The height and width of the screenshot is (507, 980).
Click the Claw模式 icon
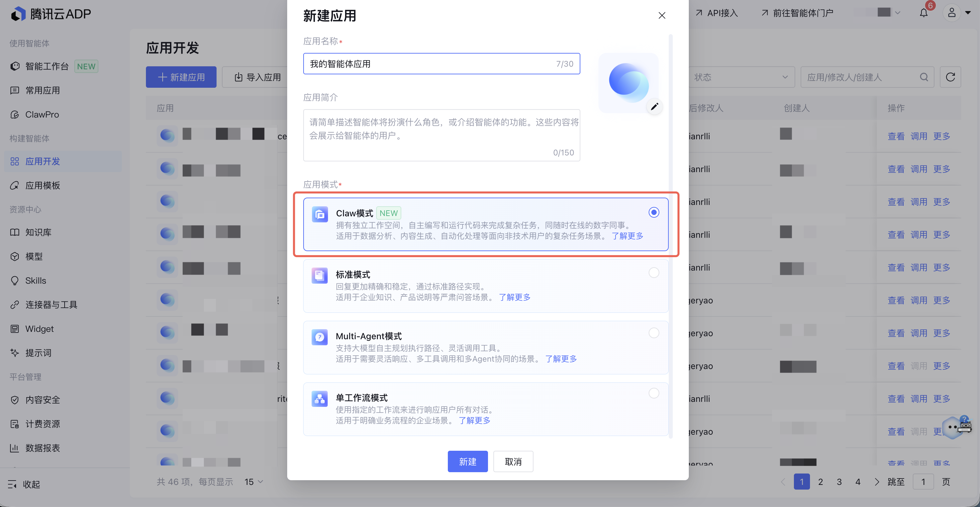(x=320, y=214)
